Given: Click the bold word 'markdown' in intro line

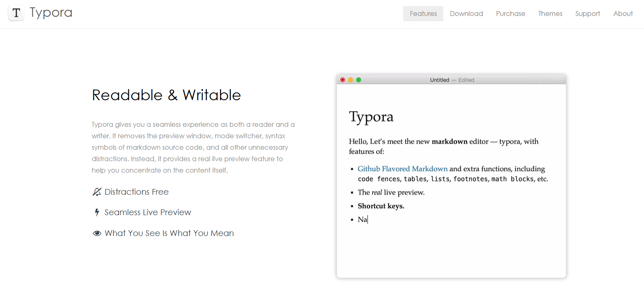Looking at the screenshot, I should click(x=449, y=142).
